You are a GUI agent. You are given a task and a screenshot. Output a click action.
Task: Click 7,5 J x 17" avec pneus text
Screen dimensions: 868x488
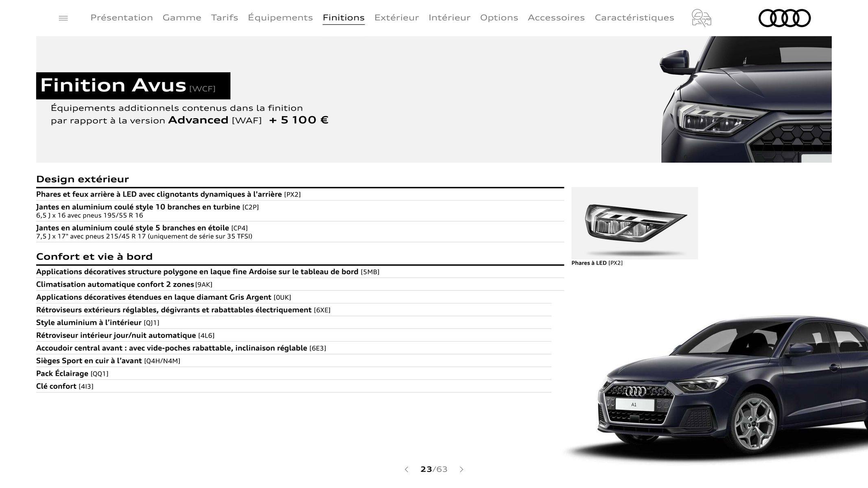pos(144,236)
